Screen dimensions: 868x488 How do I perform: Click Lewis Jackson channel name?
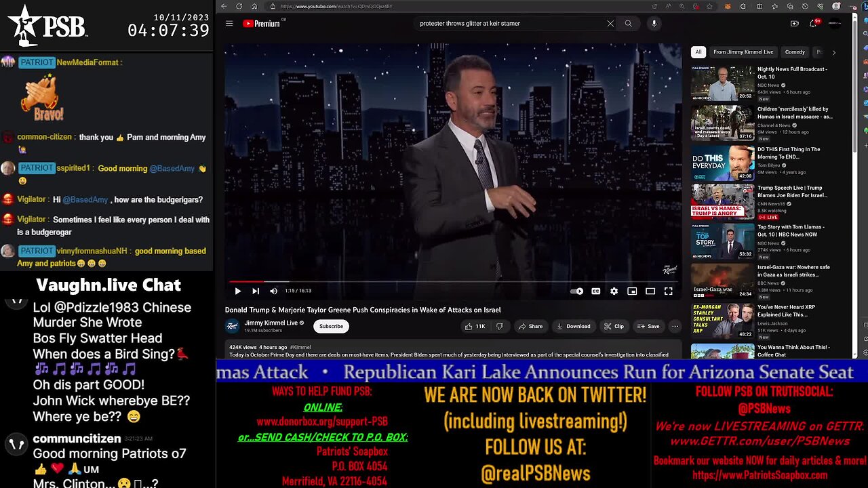[772, 323]
